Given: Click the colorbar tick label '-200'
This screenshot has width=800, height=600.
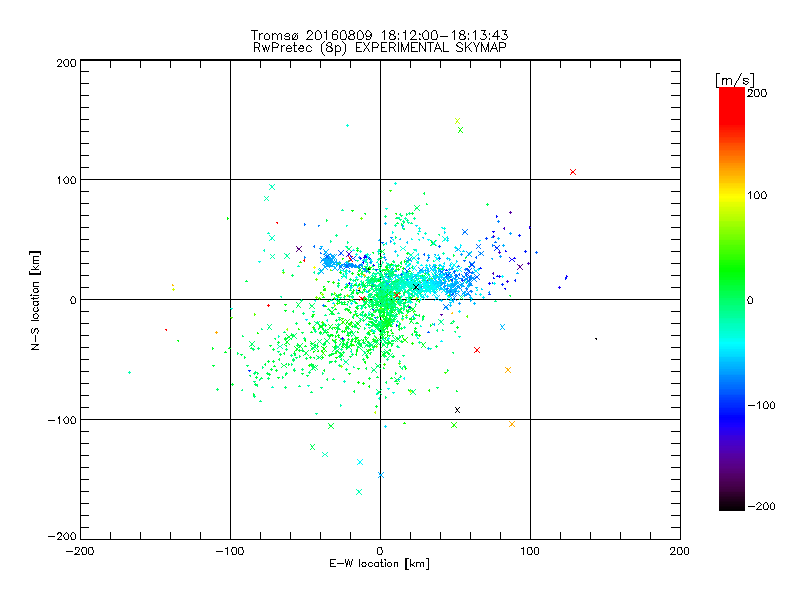Looking at the screenshot, I should (x=761, y=506).
